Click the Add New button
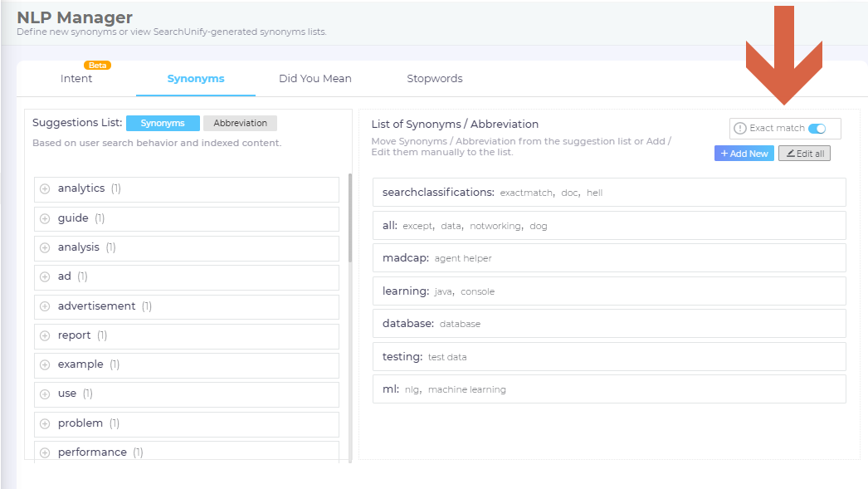Viewport: 868px width, 489px height. click(x=744, y=154)
